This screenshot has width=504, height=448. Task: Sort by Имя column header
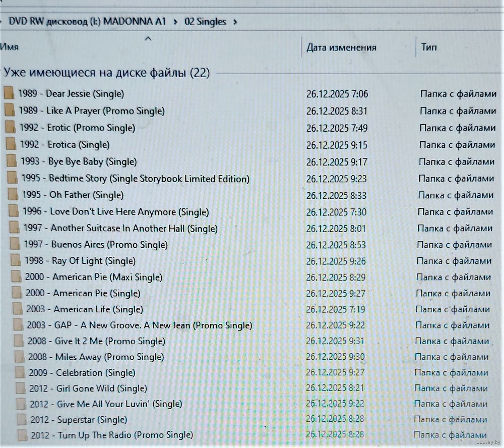click(x=10, y=47)
